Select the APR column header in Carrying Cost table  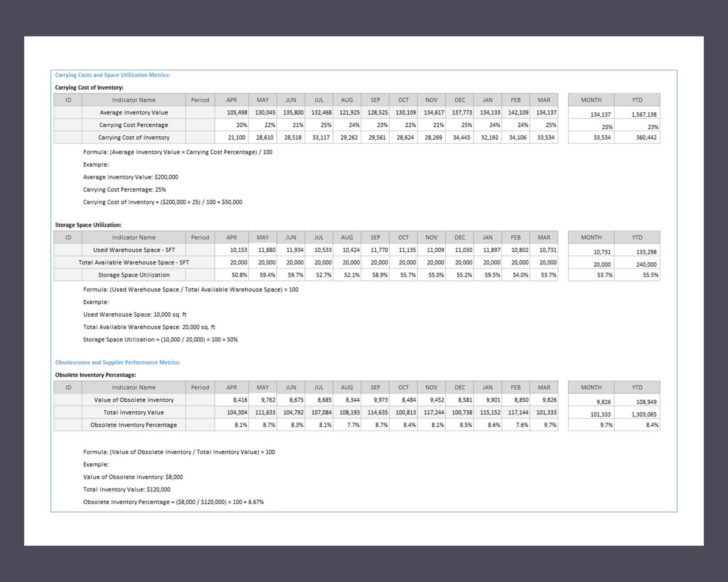231,100
